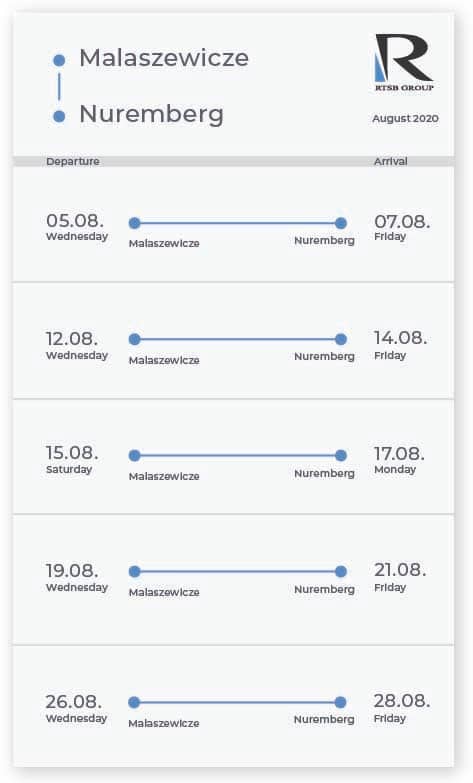Image resolution: width=473 pixels, height=783 pixels.
Task: Click the Arrival column header
Action: pyautogui.click(x=391, y=161)
